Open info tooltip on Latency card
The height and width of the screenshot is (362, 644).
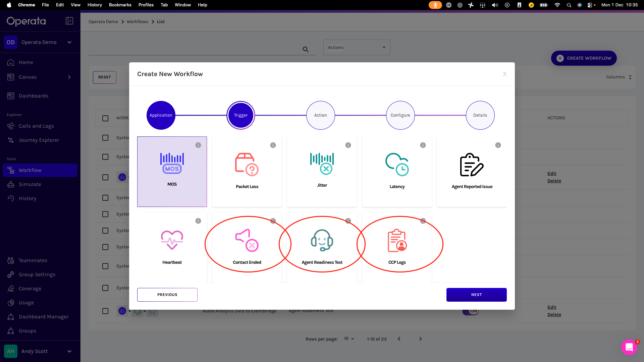(x=423, y=145)
